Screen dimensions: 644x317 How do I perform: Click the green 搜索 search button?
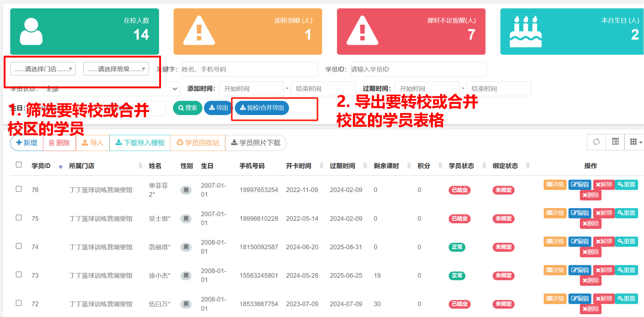[187, 108]
